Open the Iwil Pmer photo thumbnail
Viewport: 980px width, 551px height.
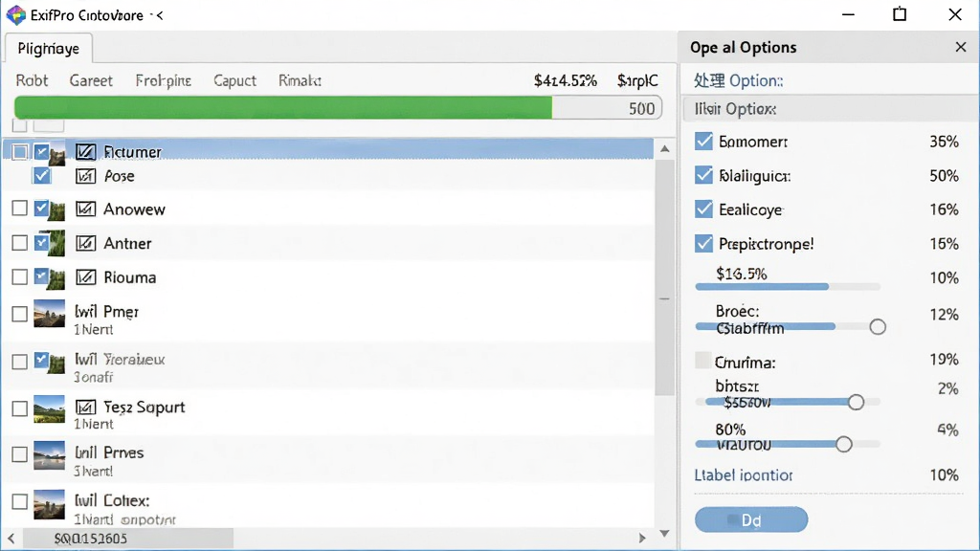pos(50,314)
